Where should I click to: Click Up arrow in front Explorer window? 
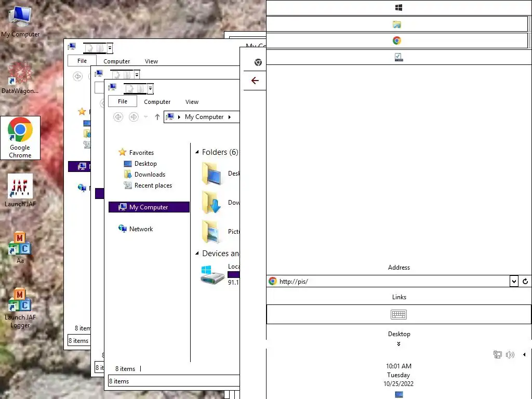[x=157, y=117]
